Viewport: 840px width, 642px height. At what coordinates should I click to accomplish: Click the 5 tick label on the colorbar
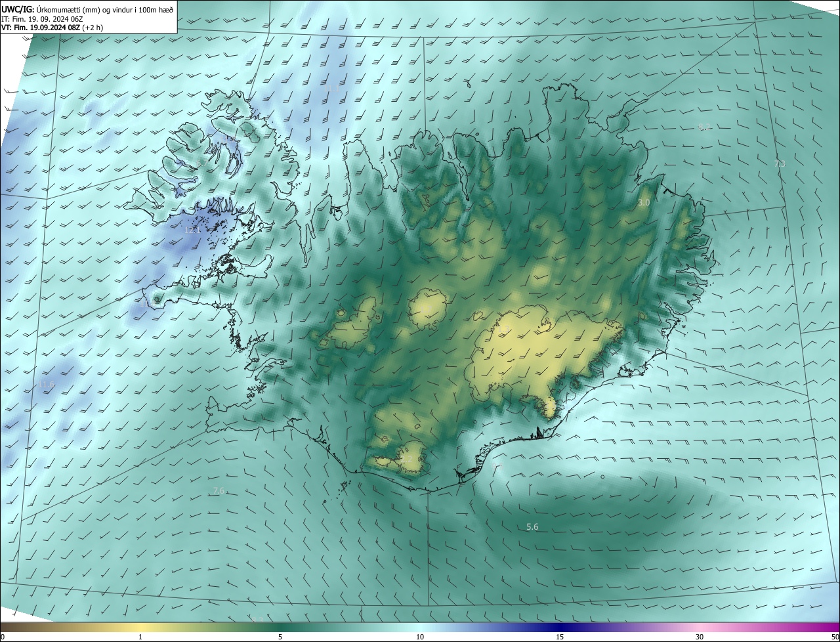click(x=280, y=637)
